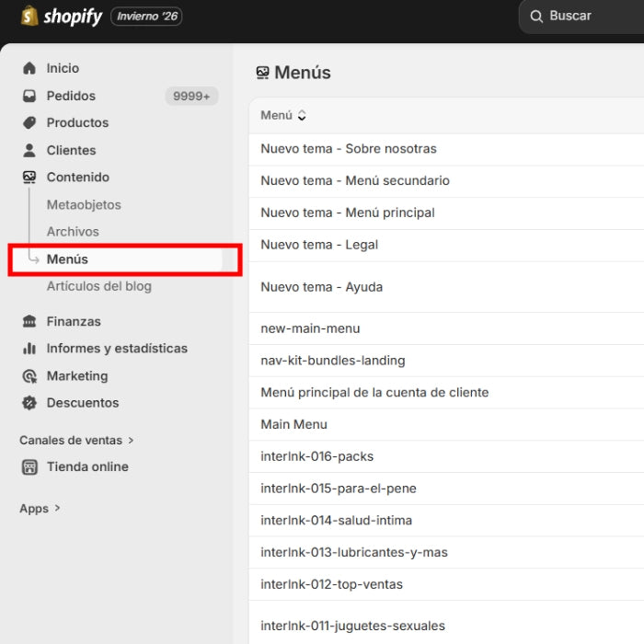Open nav-kit-bundles-landing menu
The image size is (644, 644).
click(446, 361)
